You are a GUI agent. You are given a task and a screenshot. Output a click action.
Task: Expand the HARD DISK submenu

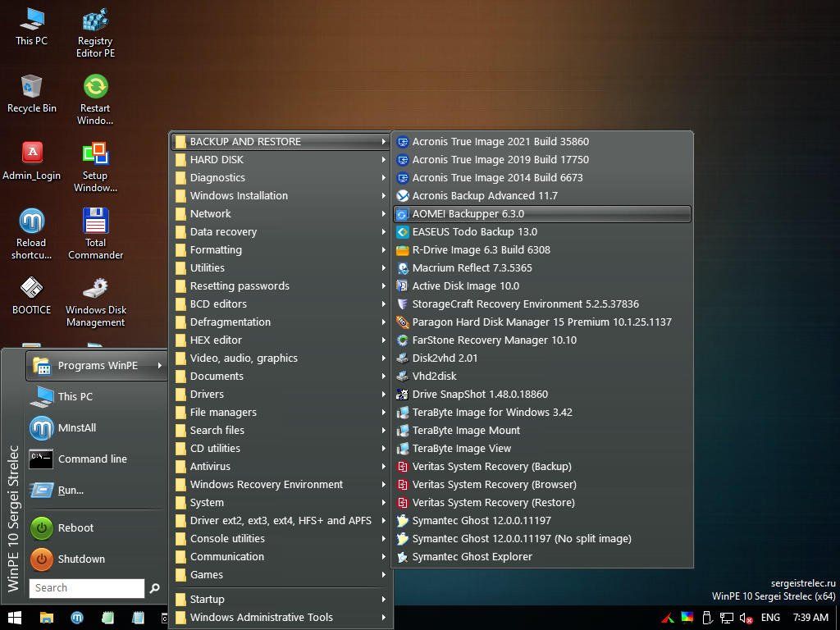click(281, 160)
